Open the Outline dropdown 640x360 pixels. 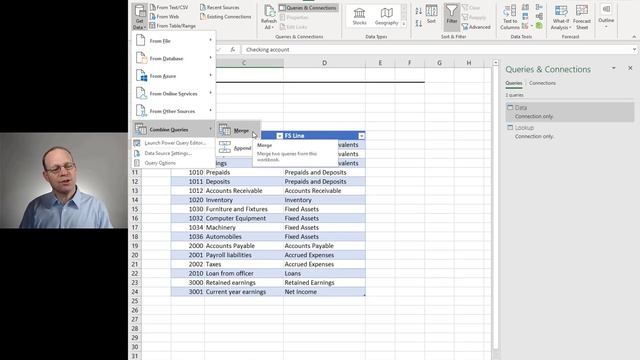click(x=606, y=16)
